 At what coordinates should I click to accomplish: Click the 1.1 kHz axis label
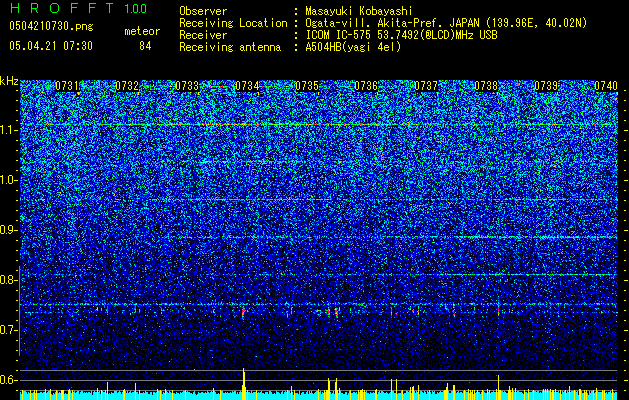(x=8, y=130)
